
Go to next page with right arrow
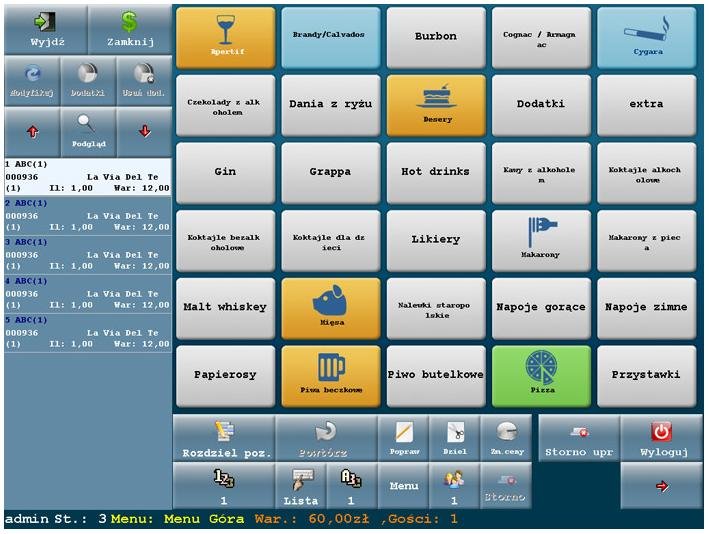pyautogui.click(x=661, y=486)
